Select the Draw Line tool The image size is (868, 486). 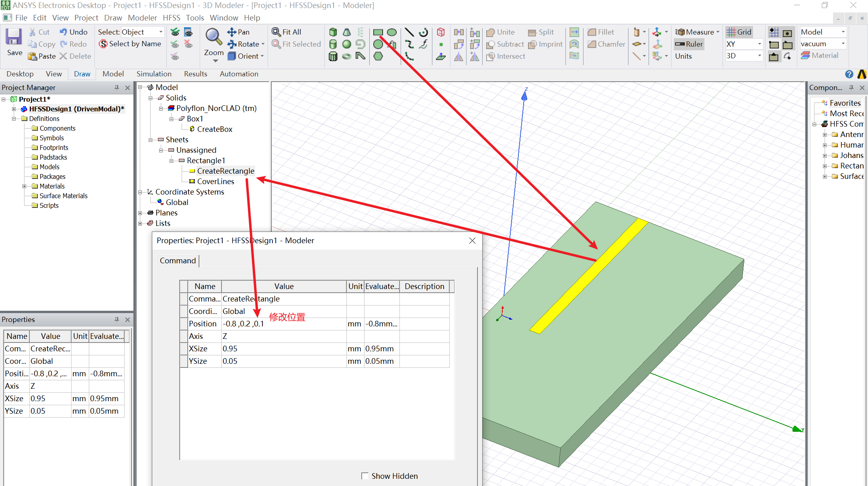point(409,32)
